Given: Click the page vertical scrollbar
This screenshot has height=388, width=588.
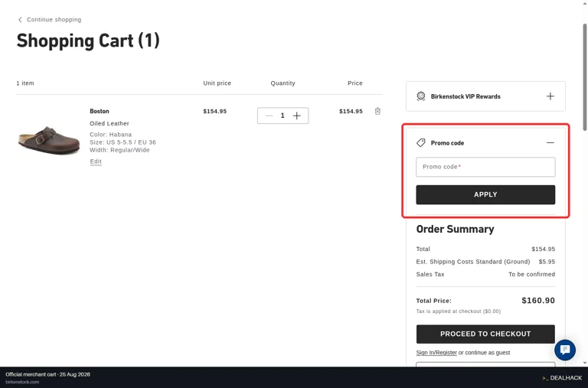Looking at the screenshot, I should [585, 77].
